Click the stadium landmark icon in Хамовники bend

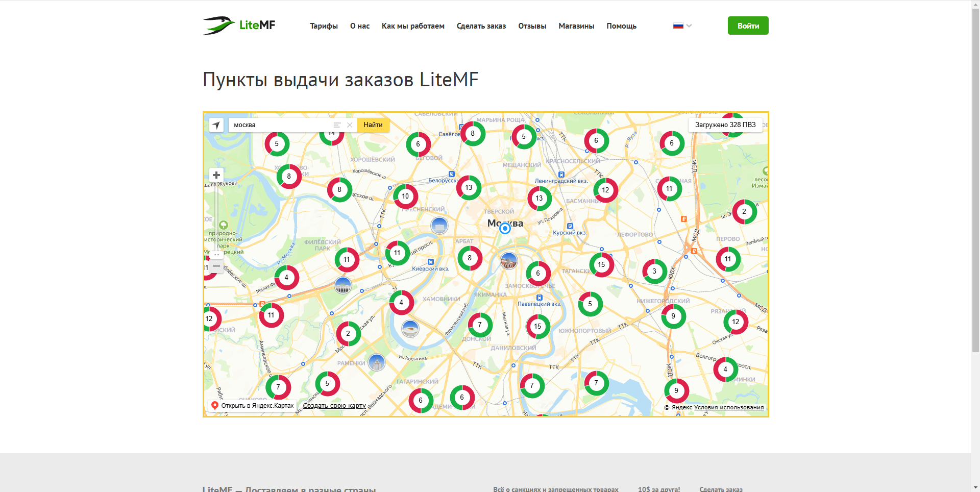tap(410, 329)
